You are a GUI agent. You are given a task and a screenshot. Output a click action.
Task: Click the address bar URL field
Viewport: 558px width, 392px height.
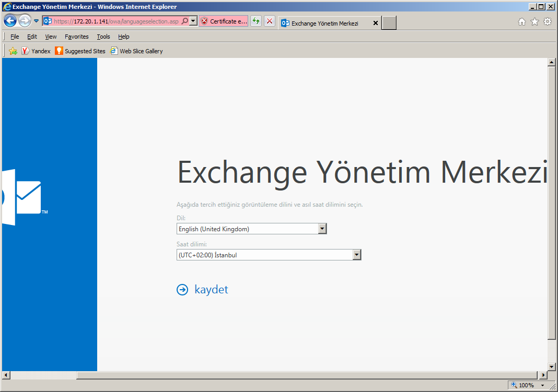pyautogui.click(x=116, y=21)
